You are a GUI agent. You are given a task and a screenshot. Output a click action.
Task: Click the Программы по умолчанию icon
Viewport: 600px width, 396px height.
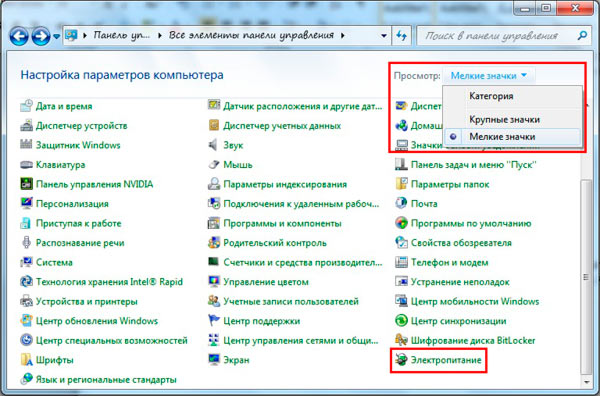pyautogui.click(x=401, y=223)
